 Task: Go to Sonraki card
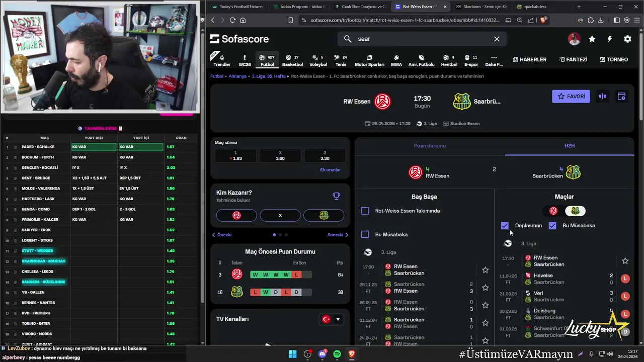click(x=338, y=235)
